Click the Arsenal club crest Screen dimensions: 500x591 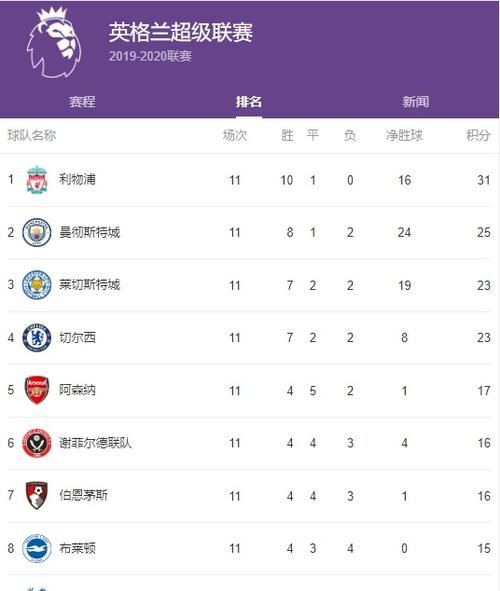[37, 390]
